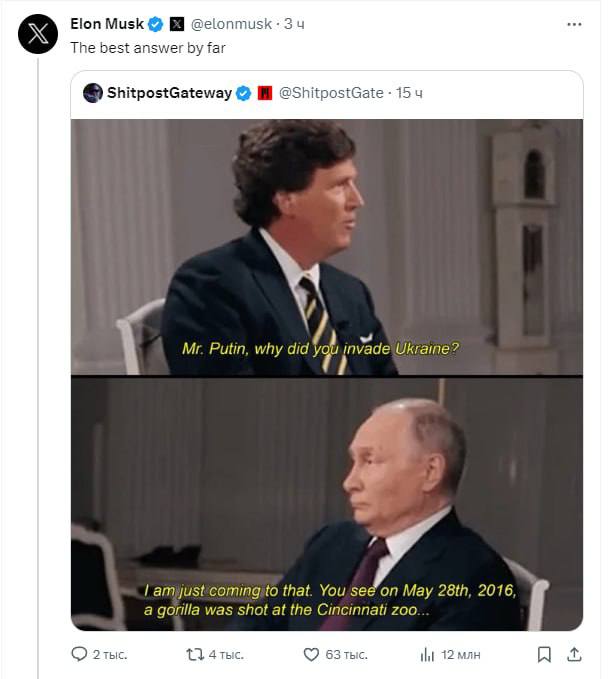Click the verified badge beside ShitpostGateway
Image resolution: width=609 pixels, height=679 pixels.
[242, 93]
